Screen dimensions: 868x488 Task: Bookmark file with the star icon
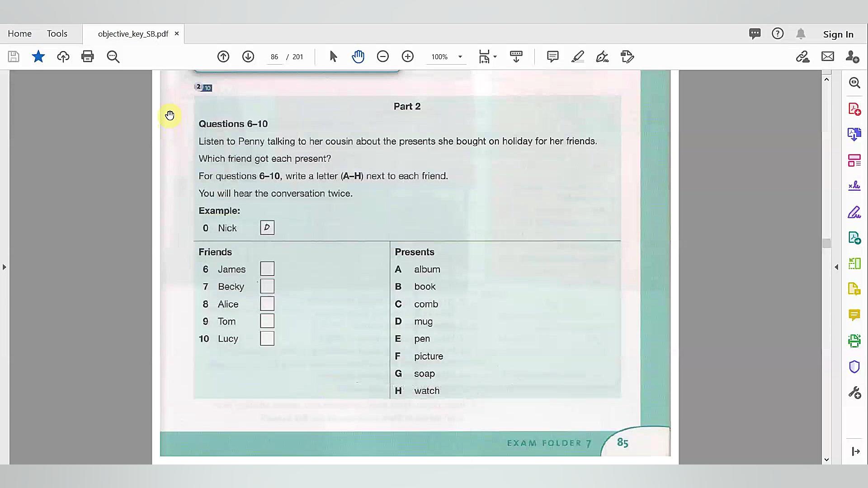38,56
